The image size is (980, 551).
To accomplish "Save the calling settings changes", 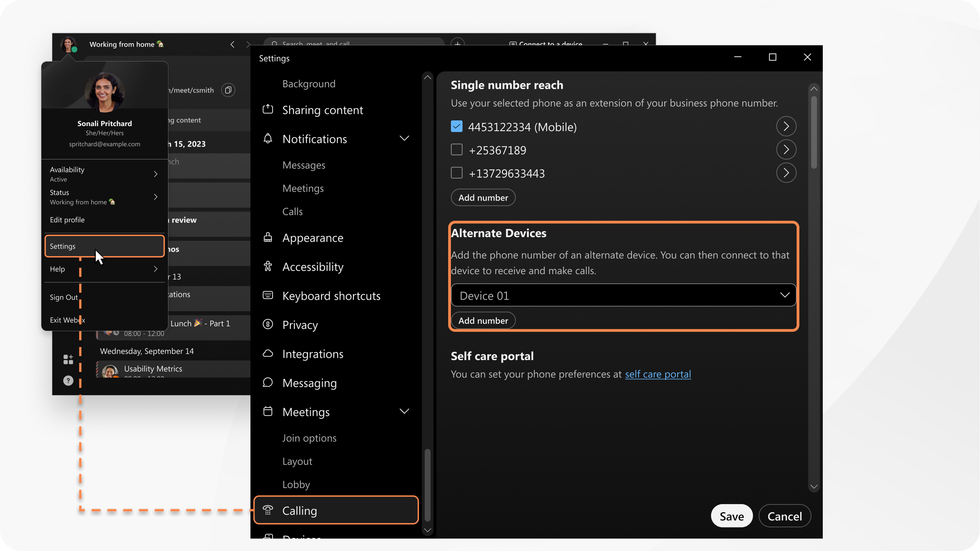I will pos(732,516).
